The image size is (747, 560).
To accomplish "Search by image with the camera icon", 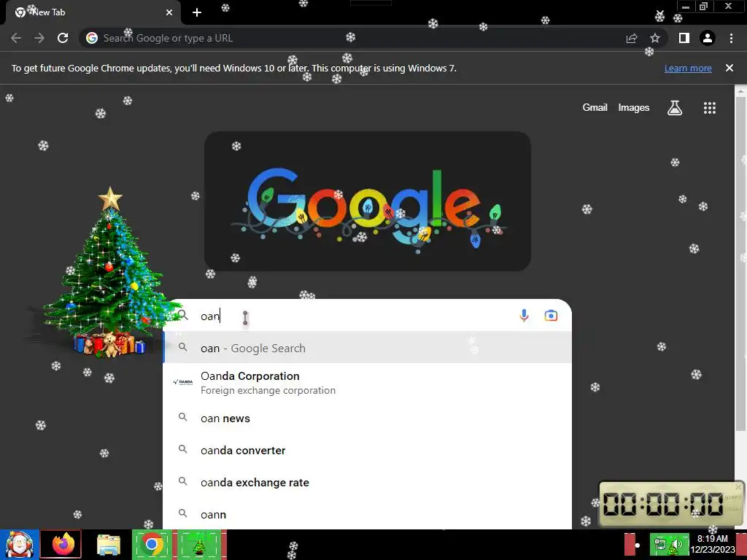I will [551, 316].
